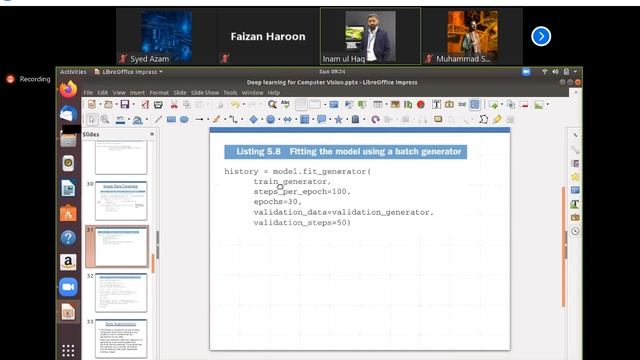The height and width of the screenshot is (360, 640).
Task: Toggle the point edit mode icon
Action: coord(484,120)
